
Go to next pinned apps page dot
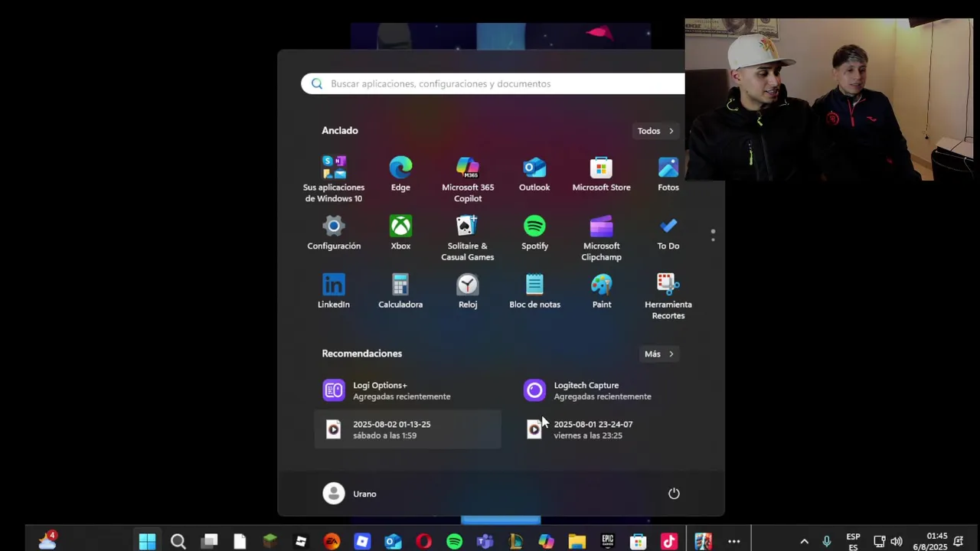tap(713, 240)
